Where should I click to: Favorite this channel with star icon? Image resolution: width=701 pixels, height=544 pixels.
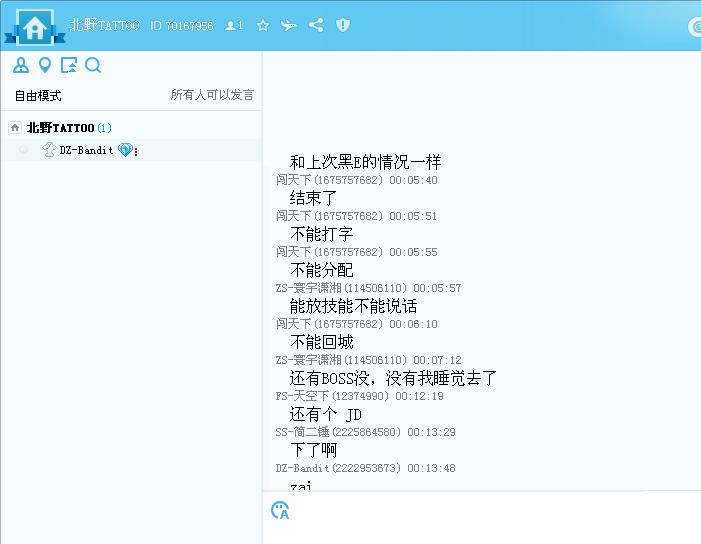click(263, 25)
